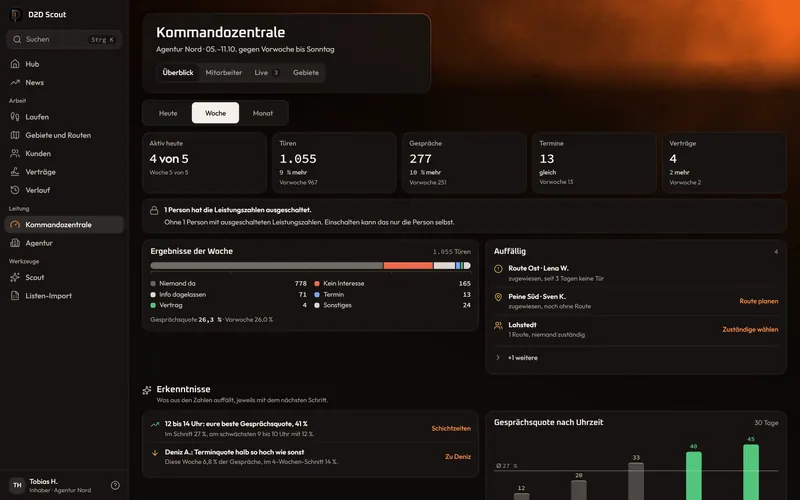Click the Zuständige wählen link
The image size is (800, 500).
pos(750,330)
